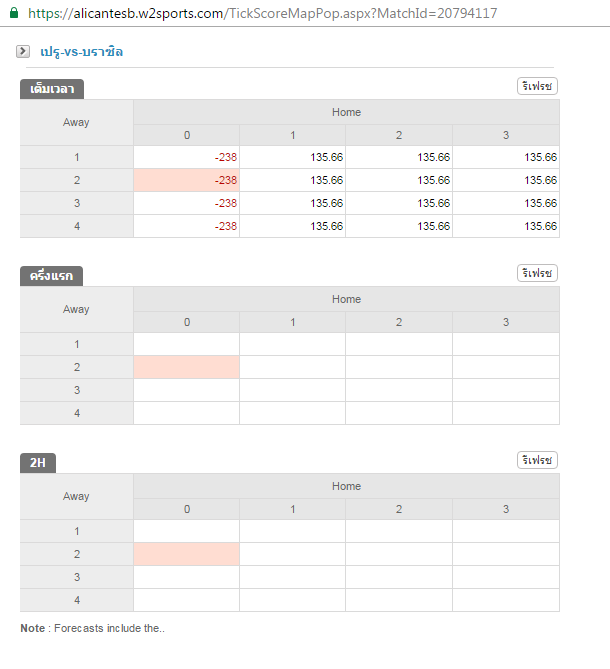Open the เปรู-vs-บราซิล match title
610x669 pixels.
click(x=82, y=51)
